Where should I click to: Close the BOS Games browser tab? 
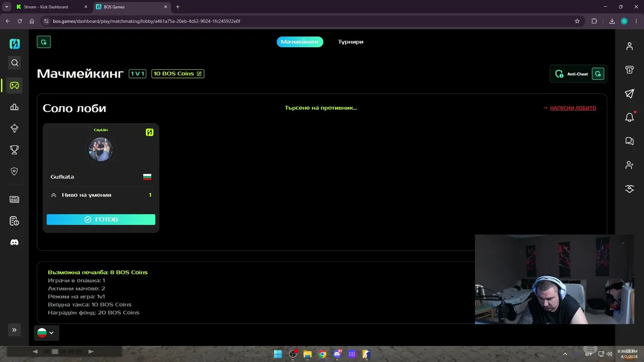click(166, 7)
